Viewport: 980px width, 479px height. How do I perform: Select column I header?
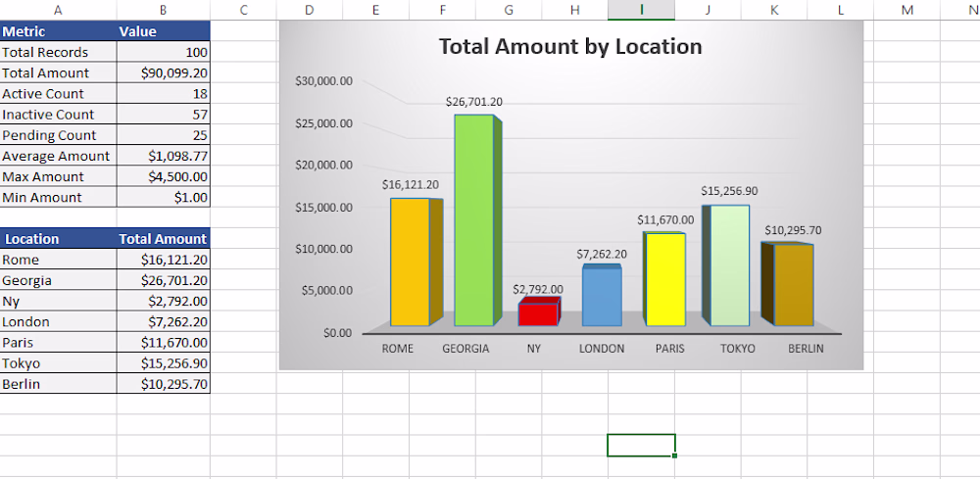641,10
